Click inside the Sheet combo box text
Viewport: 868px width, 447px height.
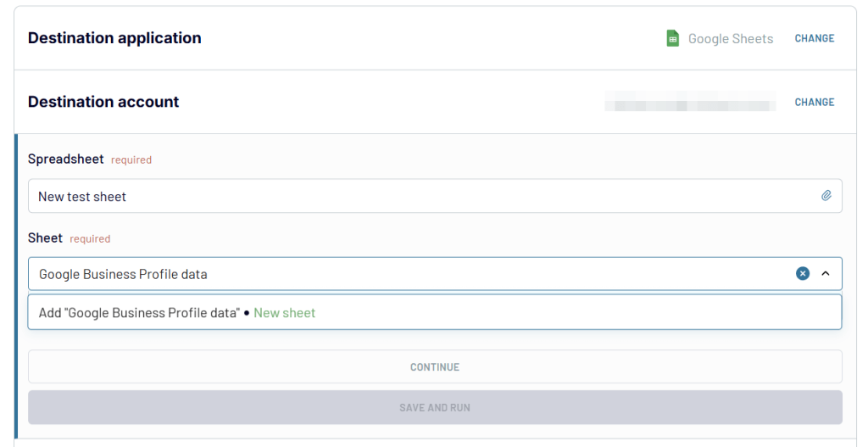tap(123, 274)
